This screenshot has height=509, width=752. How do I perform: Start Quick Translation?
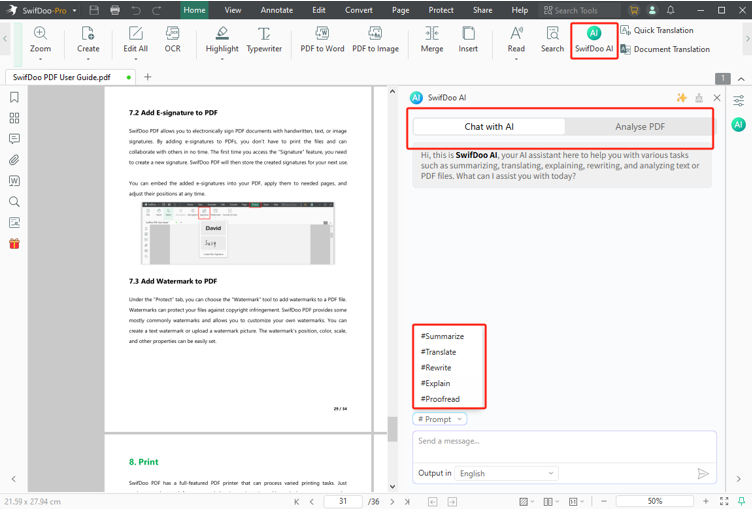coord(657,30)
